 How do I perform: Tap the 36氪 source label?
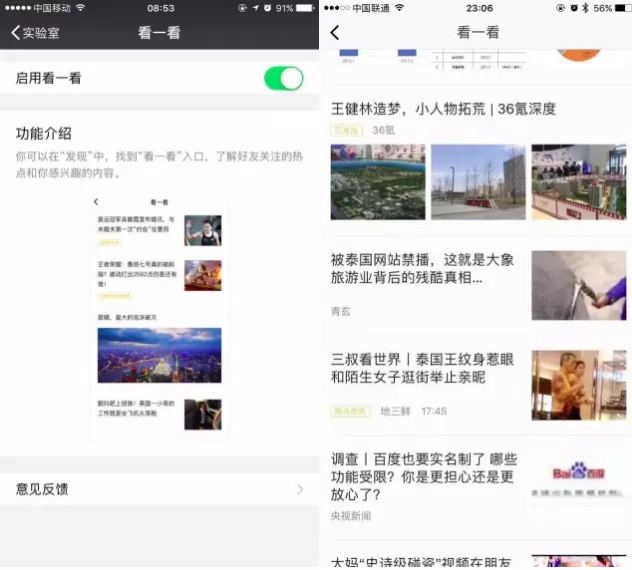384,130
